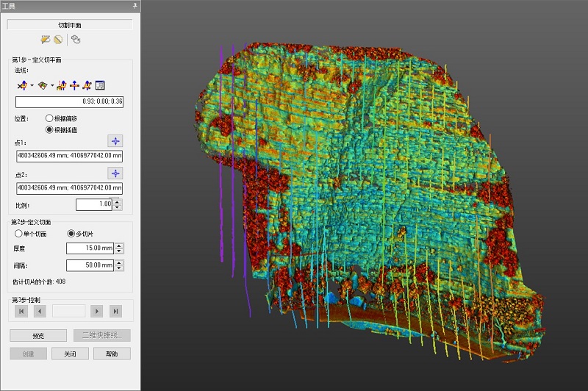This screenshot has height=391, width=588.
Task: Click the first pencil icon under 切割平面
Action: click(46, 39)
